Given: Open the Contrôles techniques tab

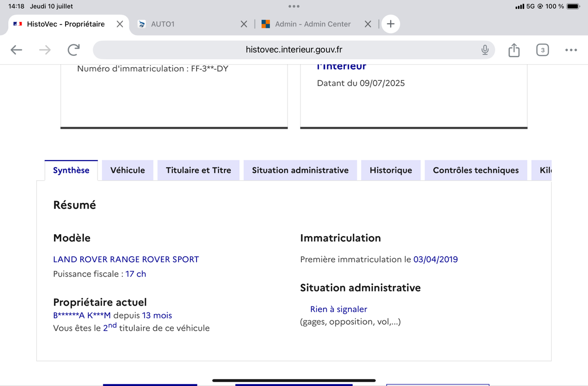Looking at the screenshot, I should 476,170.
